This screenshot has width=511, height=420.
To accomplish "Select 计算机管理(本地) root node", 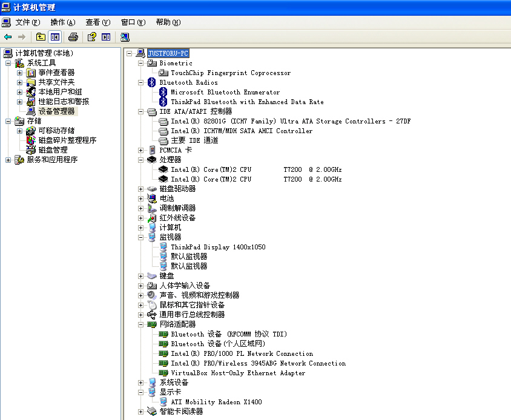I will (44, 53).
